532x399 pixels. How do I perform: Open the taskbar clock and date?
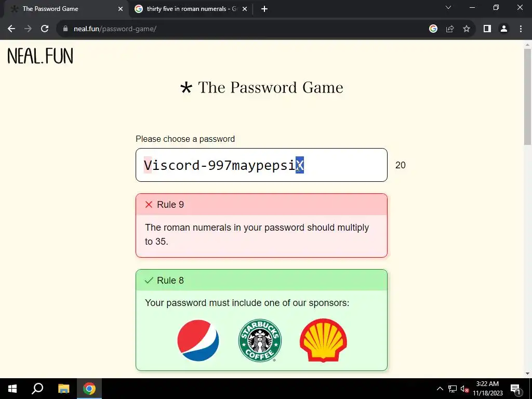point(487,389)
